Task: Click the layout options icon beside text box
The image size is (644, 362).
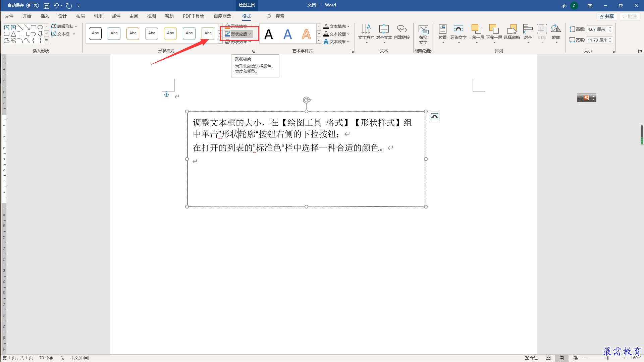Action: (435, 116)
